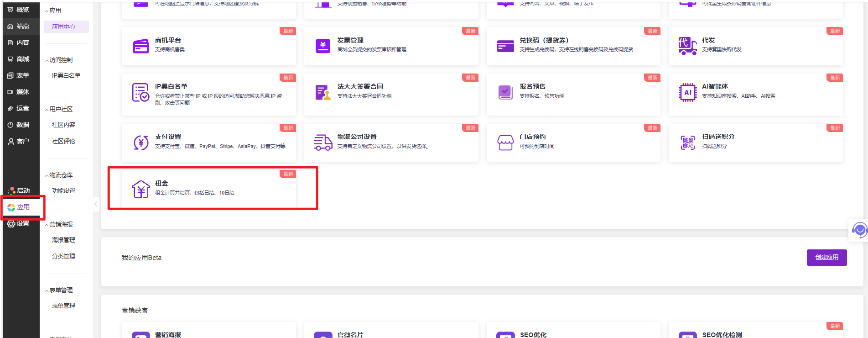
Task: Open the IP黑白名单 checklist icon
Action: [x=140, y=92]
